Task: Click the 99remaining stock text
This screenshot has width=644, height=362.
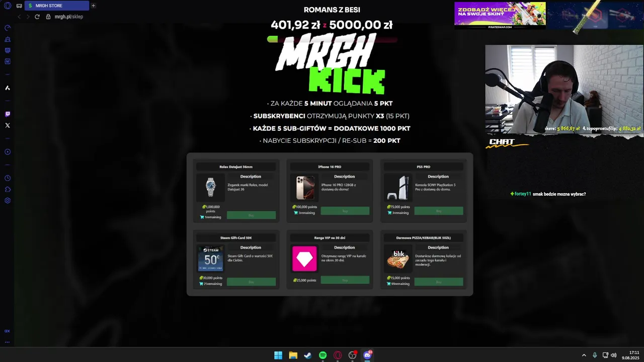Action: tap(398, 284)
